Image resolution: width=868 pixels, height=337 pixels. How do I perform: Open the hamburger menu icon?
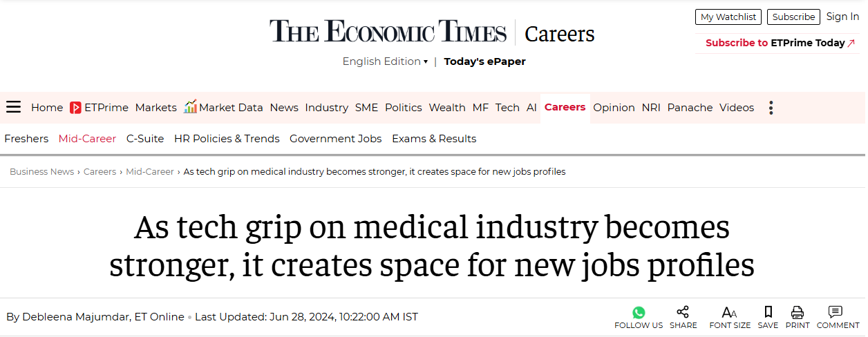[14, 107]
